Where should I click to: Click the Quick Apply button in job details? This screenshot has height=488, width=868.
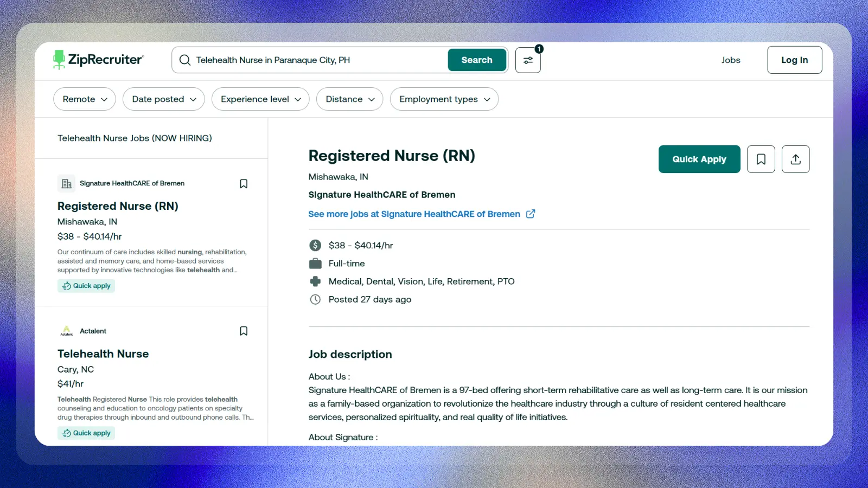[699, 159]
